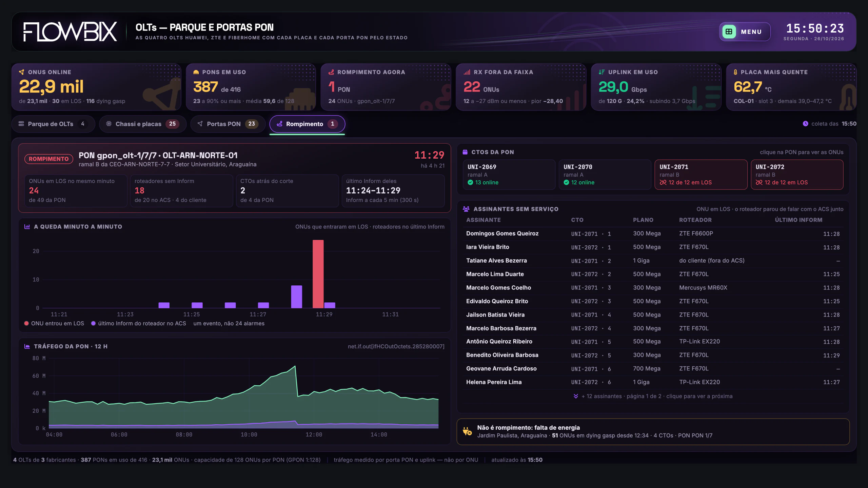Open CTO card UNI-2069

(509, 175)
